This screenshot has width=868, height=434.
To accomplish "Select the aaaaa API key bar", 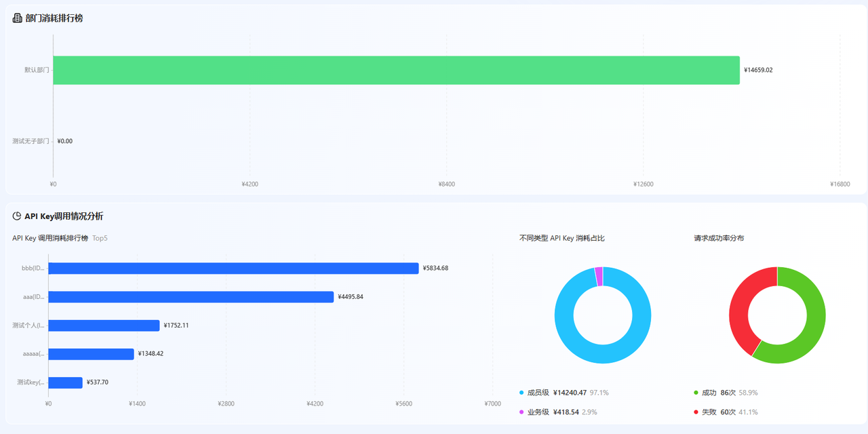I will [x=91, y=354].
